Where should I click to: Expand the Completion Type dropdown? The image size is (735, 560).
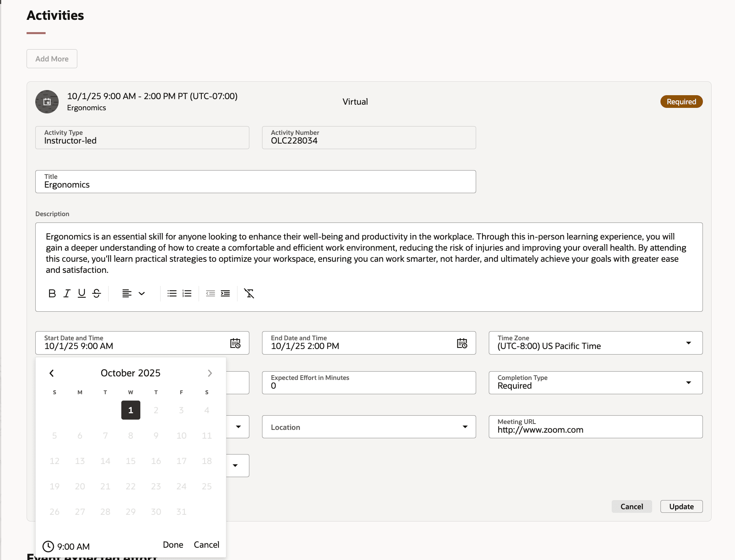point(689,382)
